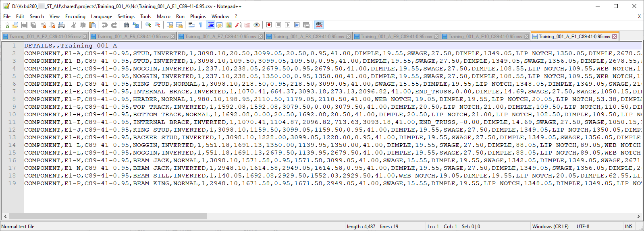Screen dimensions: 644x231
Task: Toggle the Word Wrap toolbar button
Action: coord(191,25)
